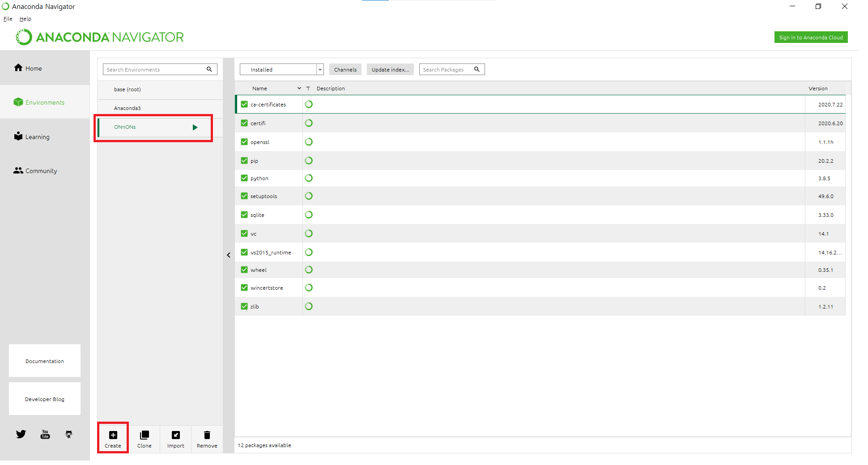This screenshot has height=465, width=868.
Task: Toggle the wincertstore package checkbox
Action: tap(244, 287)
